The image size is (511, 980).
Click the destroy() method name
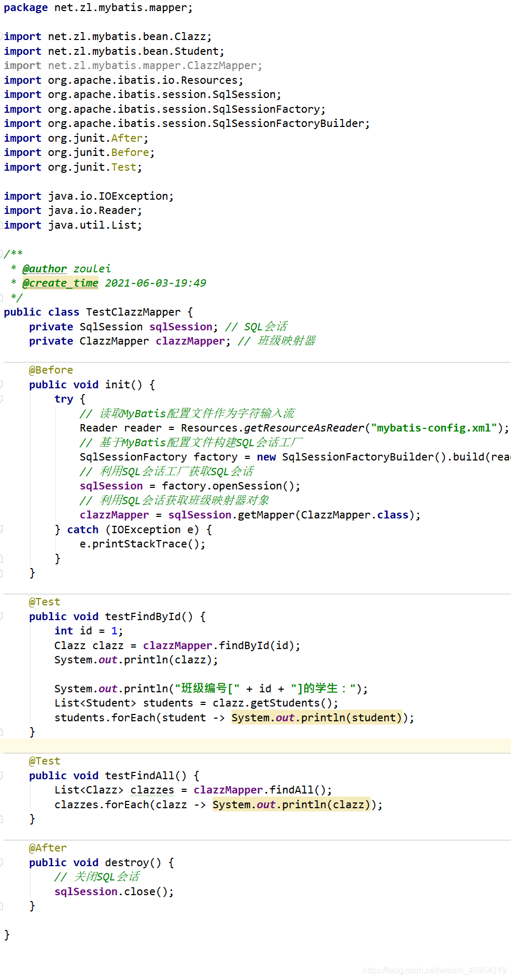133,863
